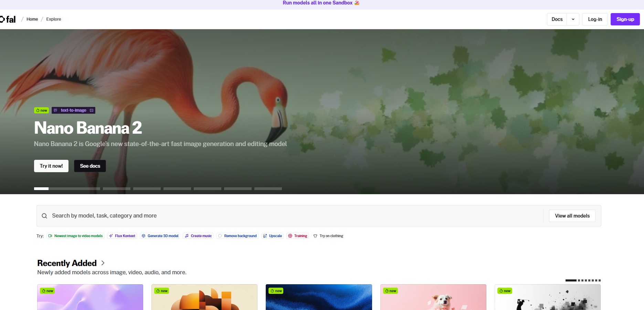644x310 pixels.
Task: Click the search magnifier icon
Action: [44, 216]
